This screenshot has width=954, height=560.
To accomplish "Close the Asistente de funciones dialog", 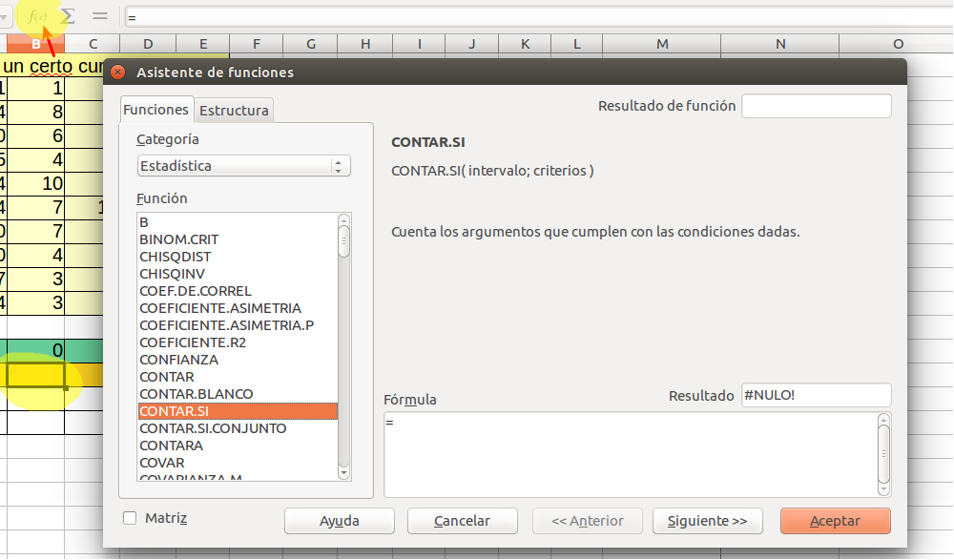I will click(x=118, y=73).
